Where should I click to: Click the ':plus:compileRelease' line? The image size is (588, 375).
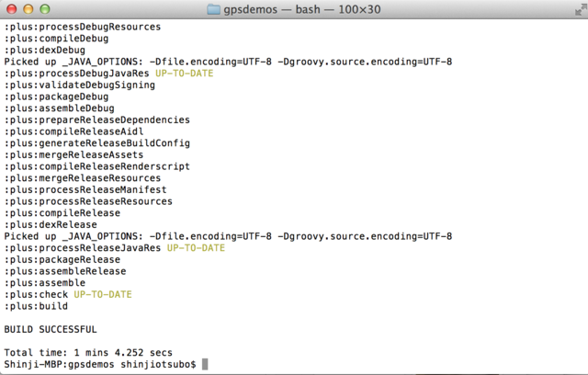click(x=62, y=213)
